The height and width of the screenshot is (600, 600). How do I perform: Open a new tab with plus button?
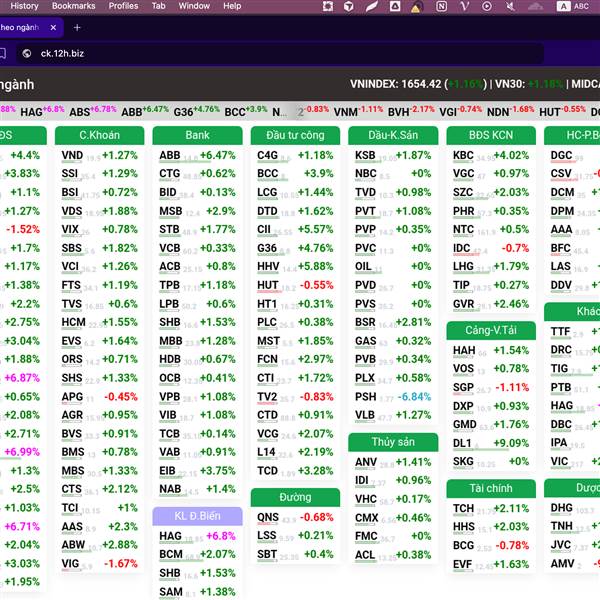point(77,28)
